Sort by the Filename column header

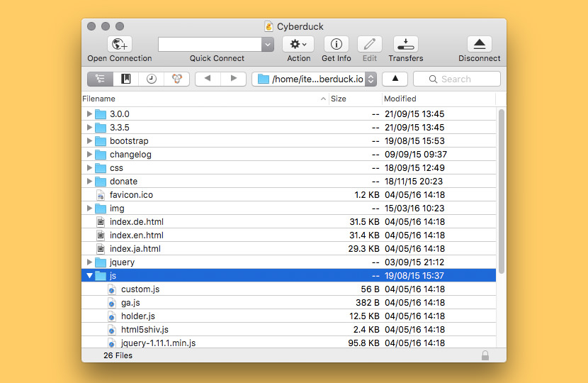[x=205, y=99]
